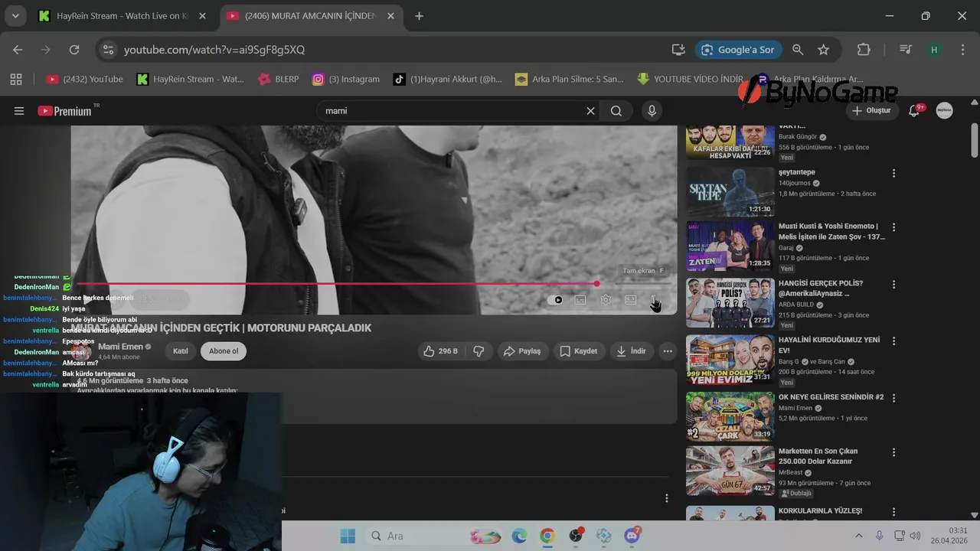Open options for the HANGİSİ GERÇEK POLİS video
This screenshot has height=551, width=980.
(893, 285)
